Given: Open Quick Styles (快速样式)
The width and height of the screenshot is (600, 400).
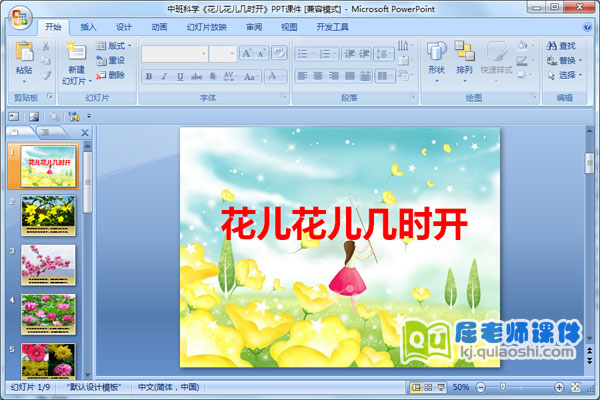Looking at the screenshot, I should pyautogui.click(x=496, y=62).
